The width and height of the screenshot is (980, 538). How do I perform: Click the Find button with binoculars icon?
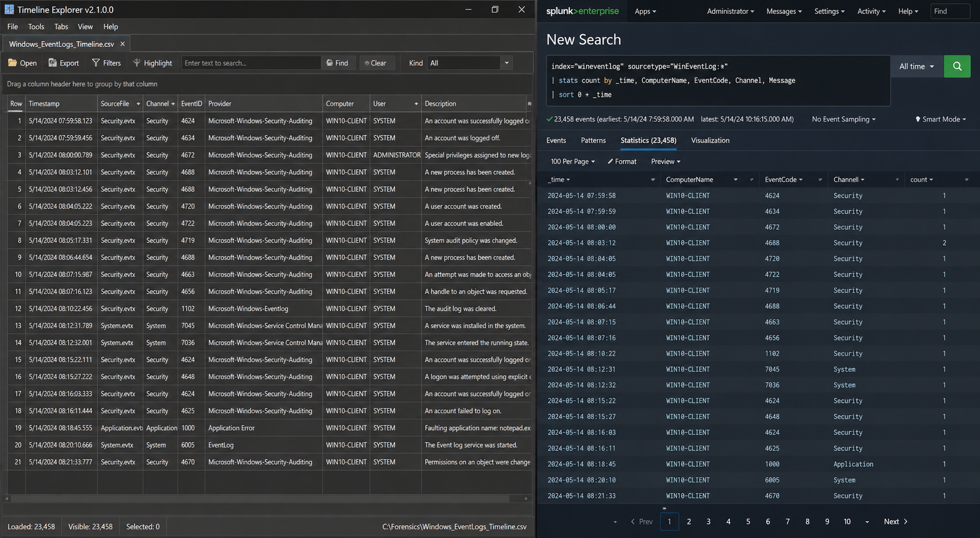337,63
